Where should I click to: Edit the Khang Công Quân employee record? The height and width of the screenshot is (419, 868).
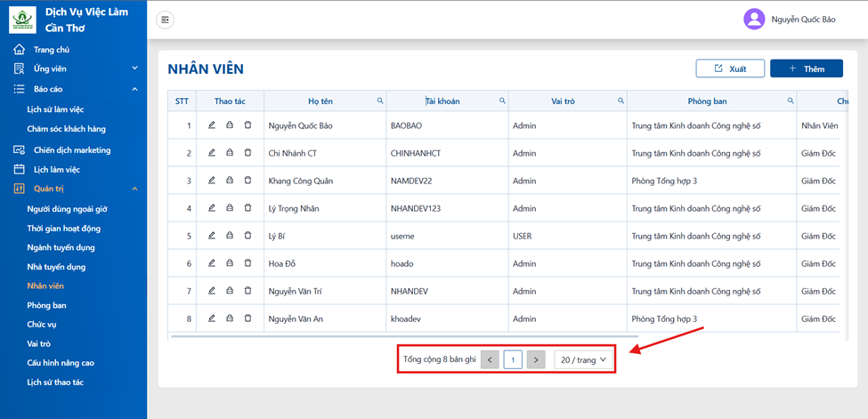[x=212, y=181]
